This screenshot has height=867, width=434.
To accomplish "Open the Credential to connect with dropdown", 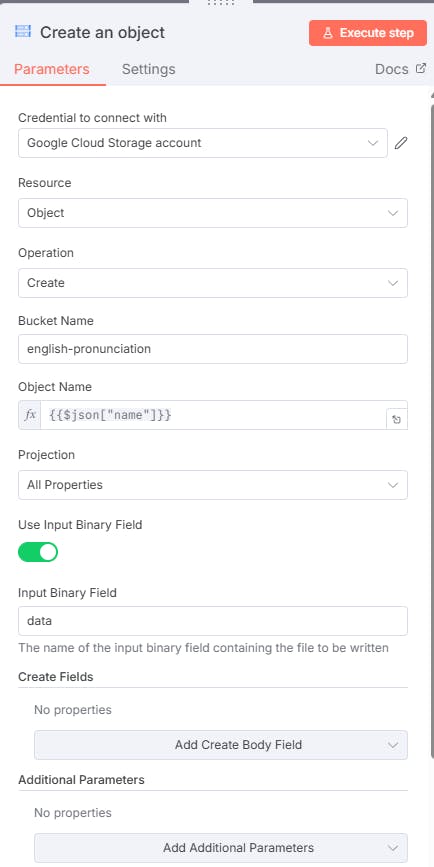I will [203, 143].
